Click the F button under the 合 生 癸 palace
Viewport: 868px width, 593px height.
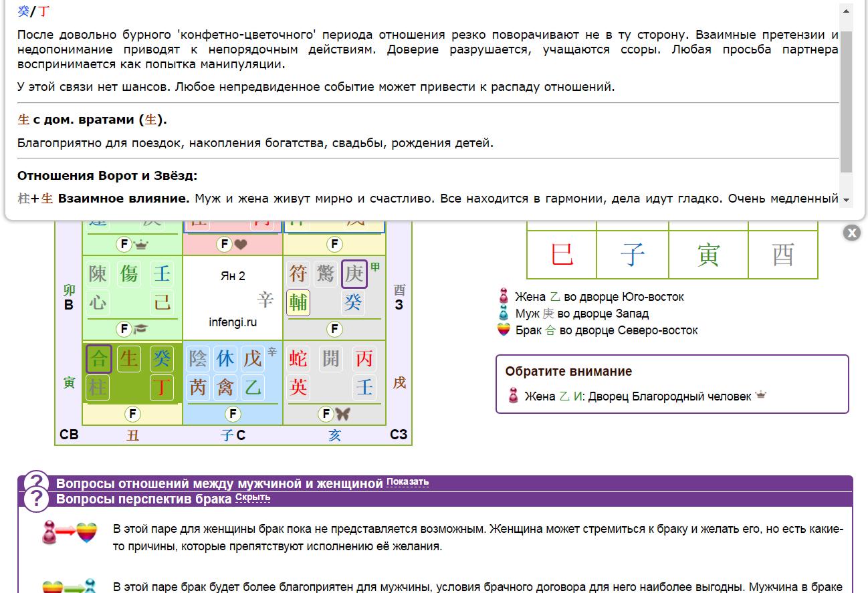[x=132, y=414]
